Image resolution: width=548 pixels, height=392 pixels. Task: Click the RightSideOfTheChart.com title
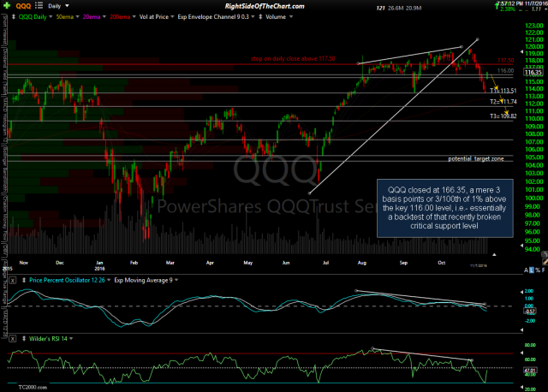click(265, 6)
